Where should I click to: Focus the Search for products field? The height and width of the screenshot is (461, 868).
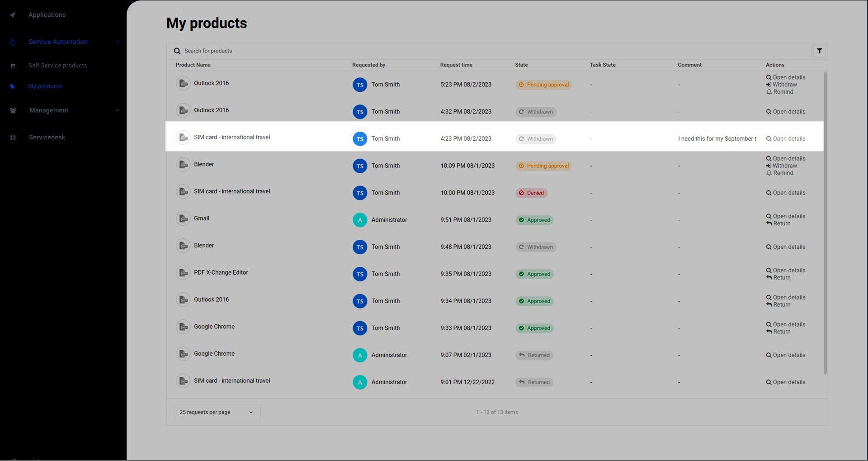pos(493,51)
